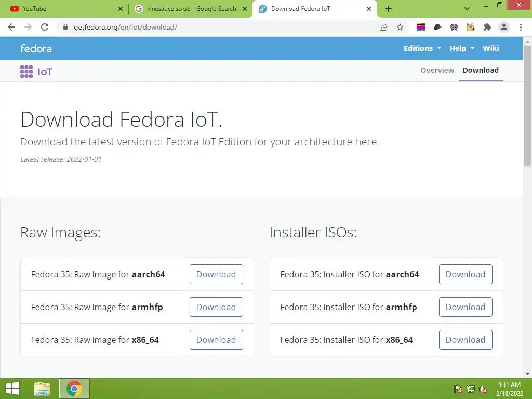This screenshot has height=399, width=532.
Task: Click the network tray icon
Action: click(471, 389)
